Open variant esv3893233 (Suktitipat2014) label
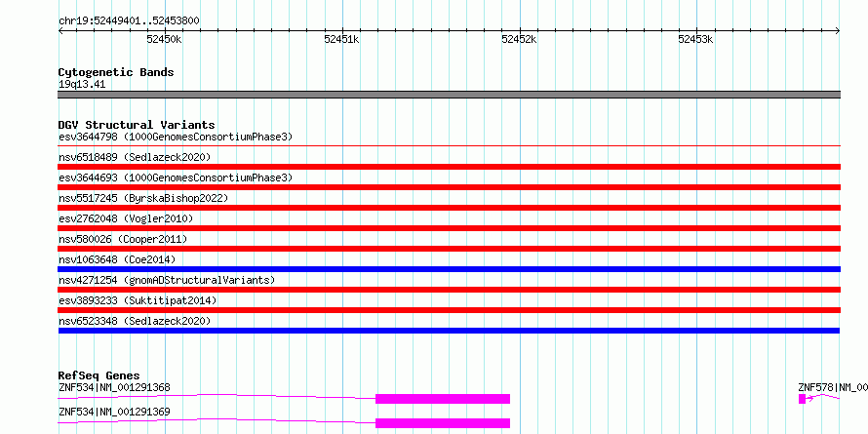This screenshot has width=868, height=434. point(138,300)
